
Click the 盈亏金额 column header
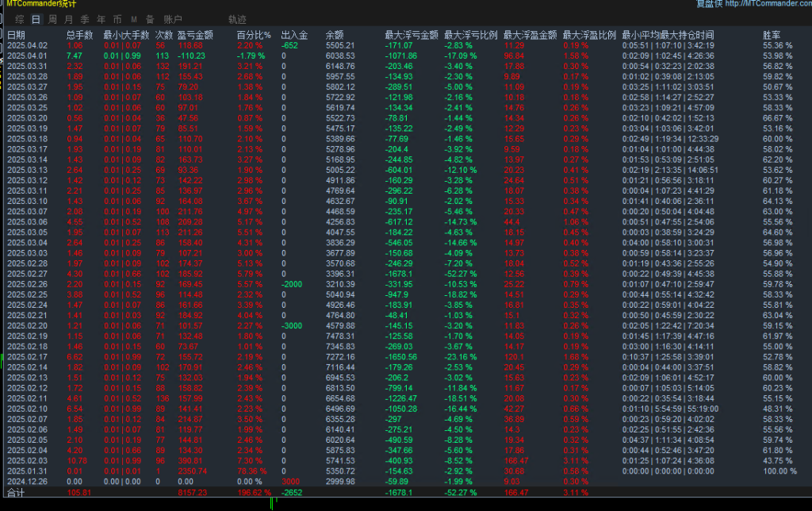pyautogui.click(x=195, y=35)
